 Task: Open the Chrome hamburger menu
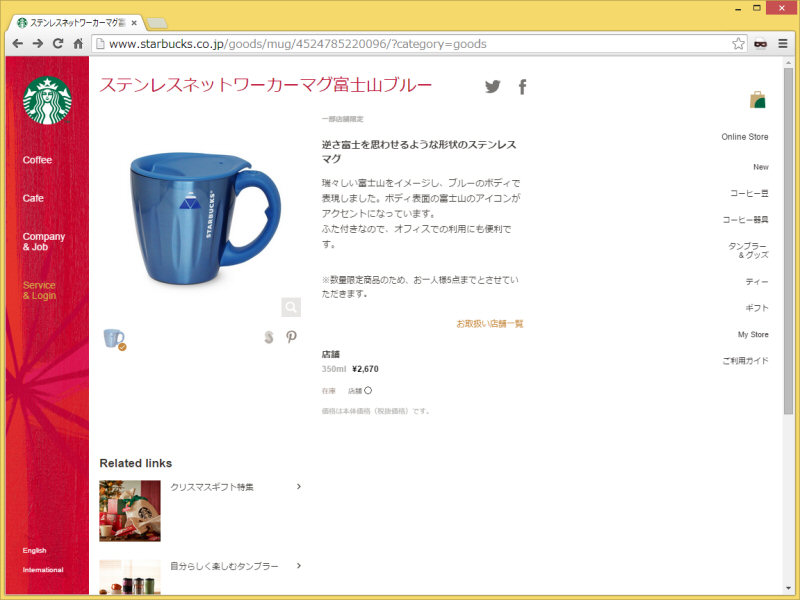click(x=782, y=43)
